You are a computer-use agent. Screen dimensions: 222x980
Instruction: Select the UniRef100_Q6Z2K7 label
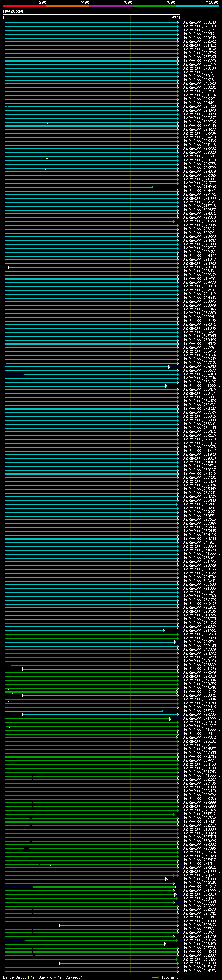click(x=199, y=779)
